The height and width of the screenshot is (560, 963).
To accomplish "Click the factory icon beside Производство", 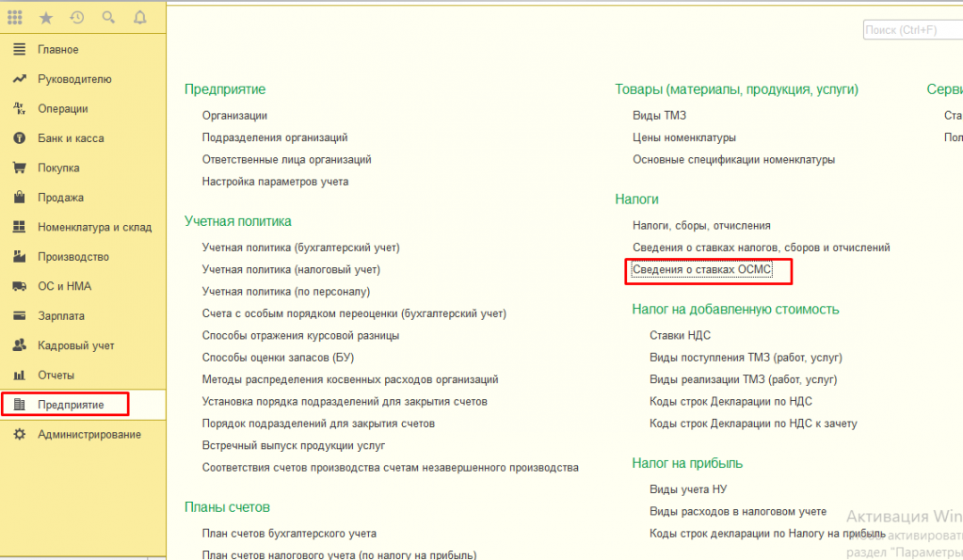I will [19, 257].
